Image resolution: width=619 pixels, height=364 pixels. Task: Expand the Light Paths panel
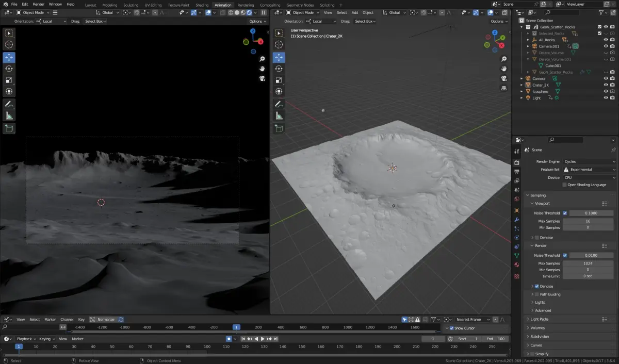tap(540, 319)
